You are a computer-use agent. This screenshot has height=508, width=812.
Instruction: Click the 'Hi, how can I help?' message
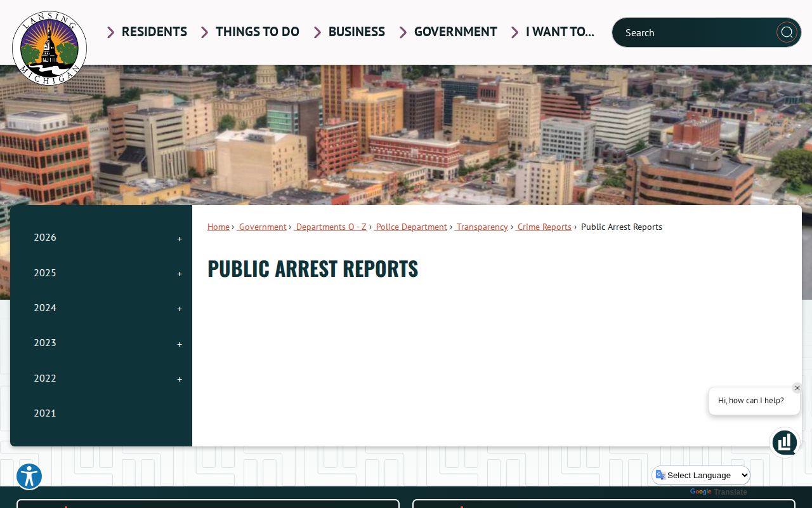(751, 401)
